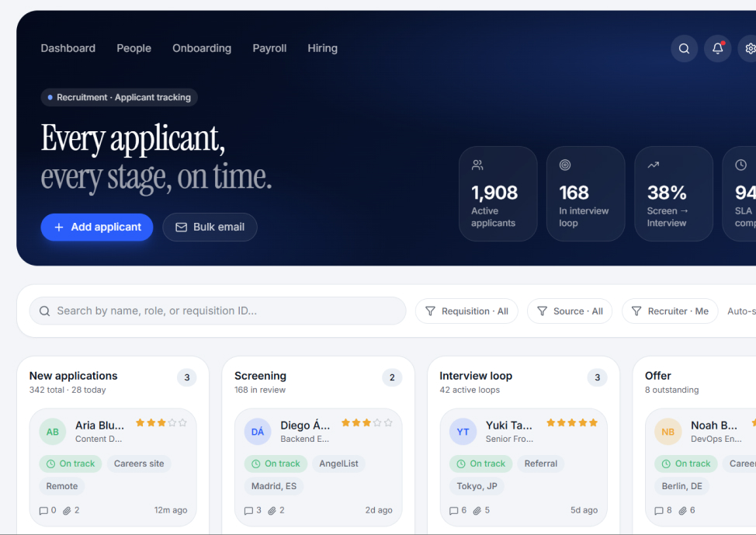Select Hiring in navigation
Screen dimensions: 756x535
coord(323,48)
